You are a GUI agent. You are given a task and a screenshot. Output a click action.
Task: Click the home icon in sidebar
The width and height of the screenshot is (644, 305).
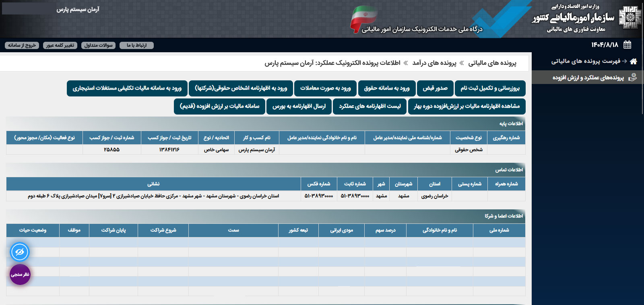pyautogui.click(x=634, y=61)
